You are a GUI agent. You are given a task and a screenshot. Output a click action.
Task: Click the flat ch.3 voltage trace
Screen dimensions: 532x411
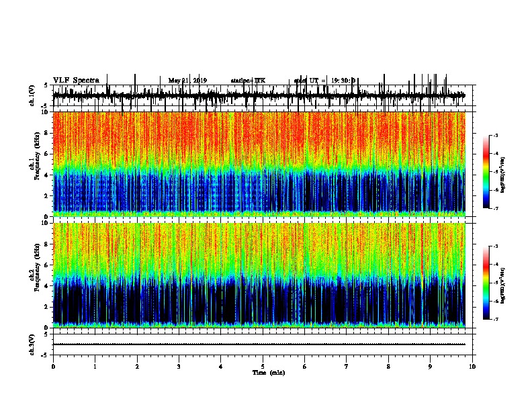click(259, 345)
